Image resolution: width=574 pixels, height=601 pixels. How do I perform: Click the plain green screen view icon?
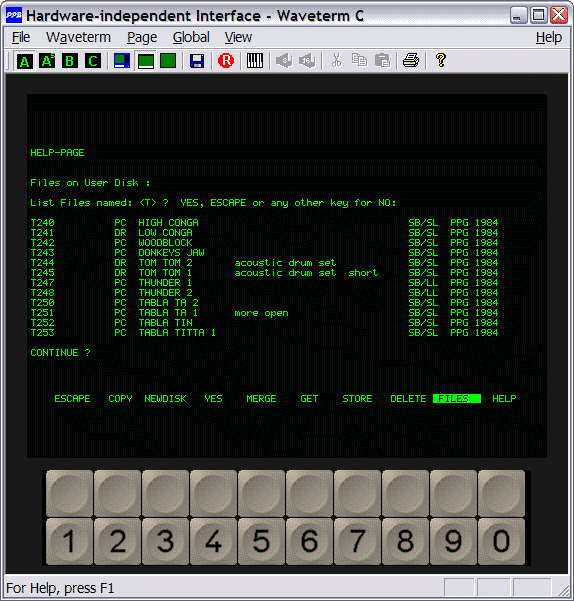click(168, 61)
